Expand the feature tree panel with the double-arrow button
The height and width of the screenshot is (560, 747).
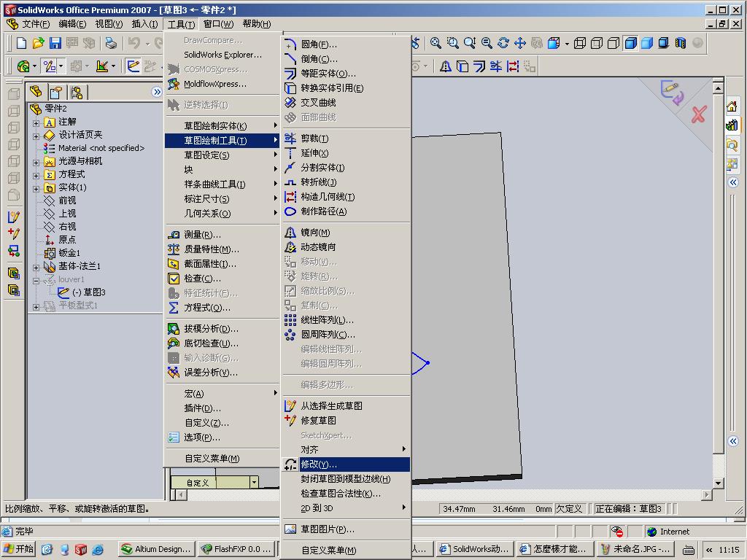pos(157,92)
